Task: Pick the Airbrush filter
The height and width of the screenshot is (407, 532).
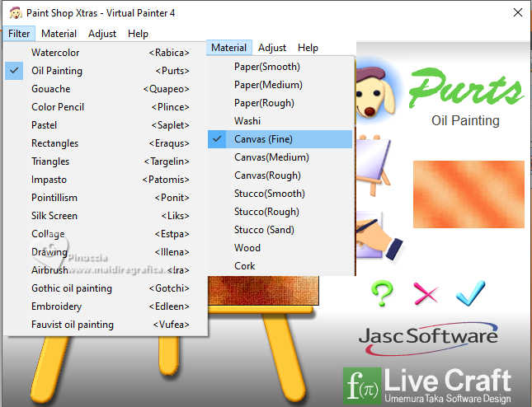Action: click(x=106, y=270)
